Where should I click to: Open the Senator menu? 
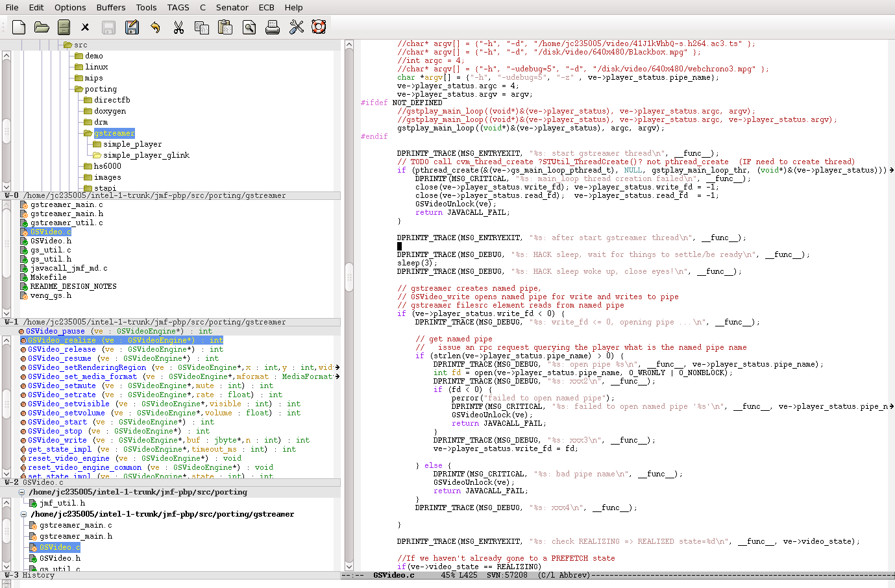[x=232, y=7]
